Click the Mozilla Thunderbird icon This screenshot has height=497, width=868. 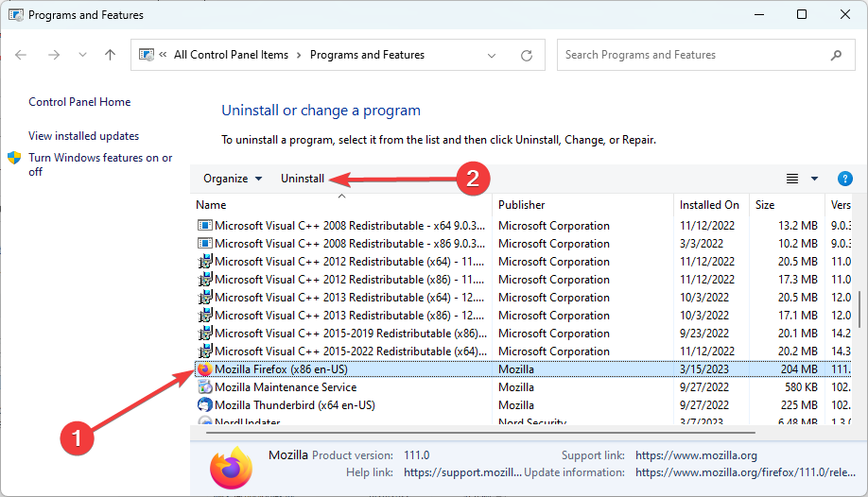click(205, 404)
